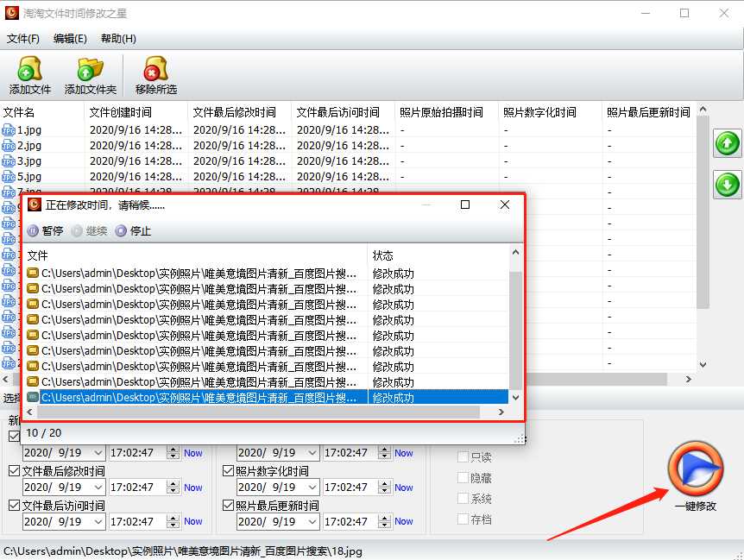
Task: Open the Help (帮助) menu
Action: [x=118, y=39]
